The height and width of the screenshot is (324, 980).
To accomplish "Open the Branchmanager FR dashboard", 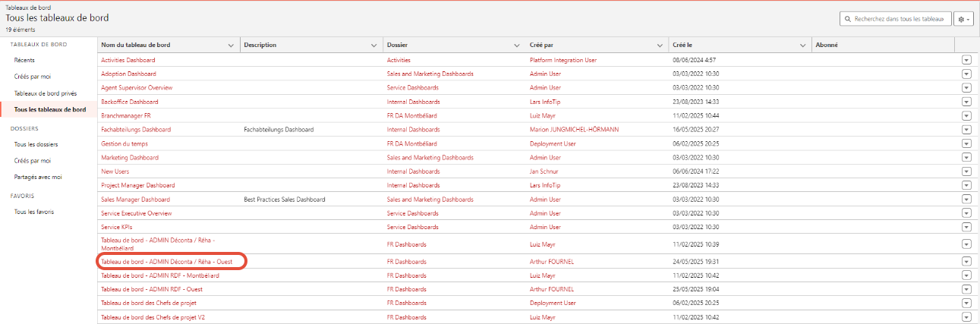I will [x=126, y=115].
